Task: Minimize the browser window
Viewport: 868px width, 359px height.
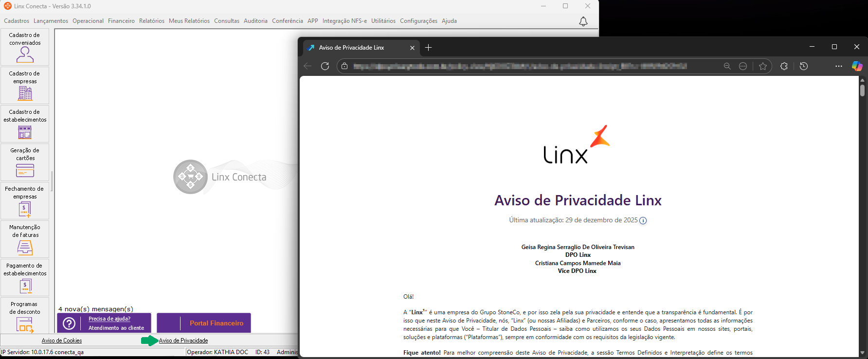Action: [x=812, y=47]
